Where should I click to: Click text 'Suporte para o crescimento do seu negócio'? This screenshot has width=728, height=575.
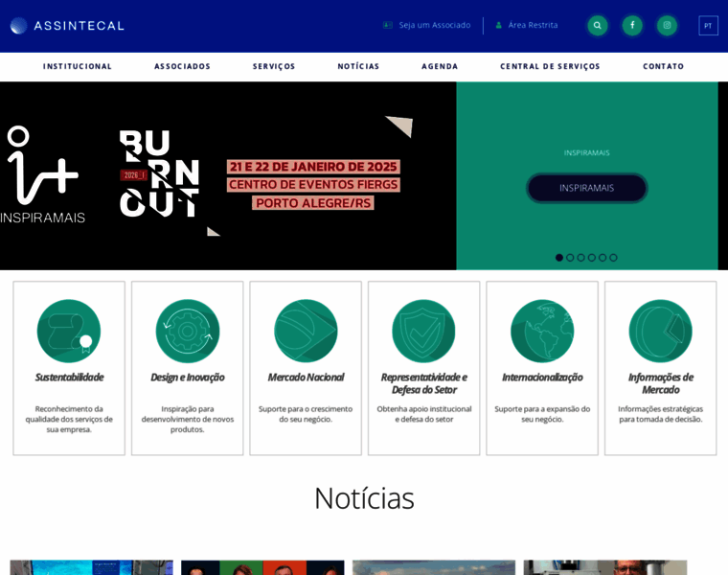tap(306, 414)
